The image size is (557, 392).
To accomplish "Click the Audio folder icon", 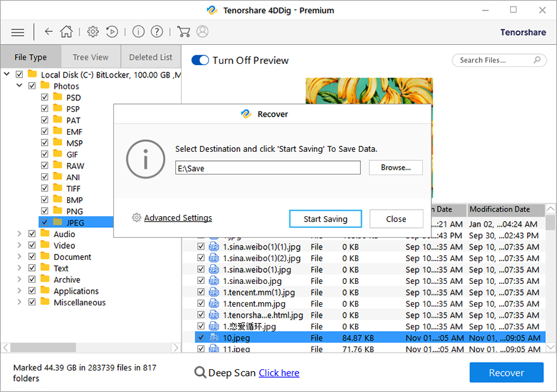I will [x=45, y=234].
